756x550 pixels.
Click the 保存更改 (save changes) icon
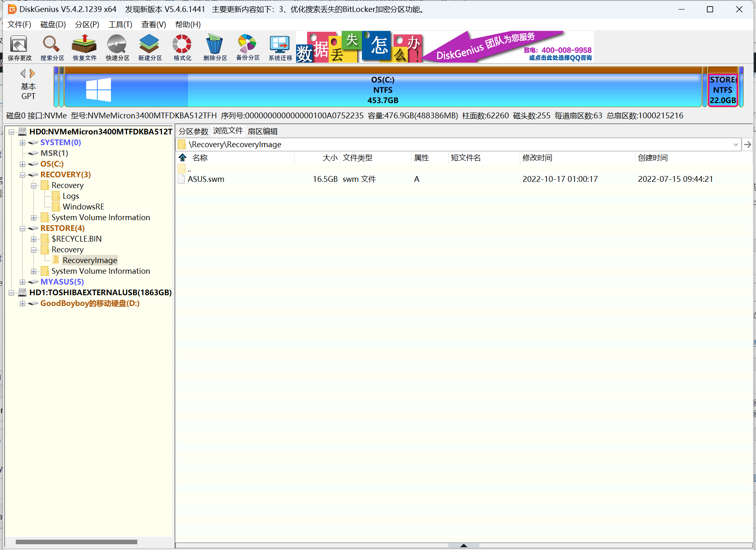coord(19,47)
